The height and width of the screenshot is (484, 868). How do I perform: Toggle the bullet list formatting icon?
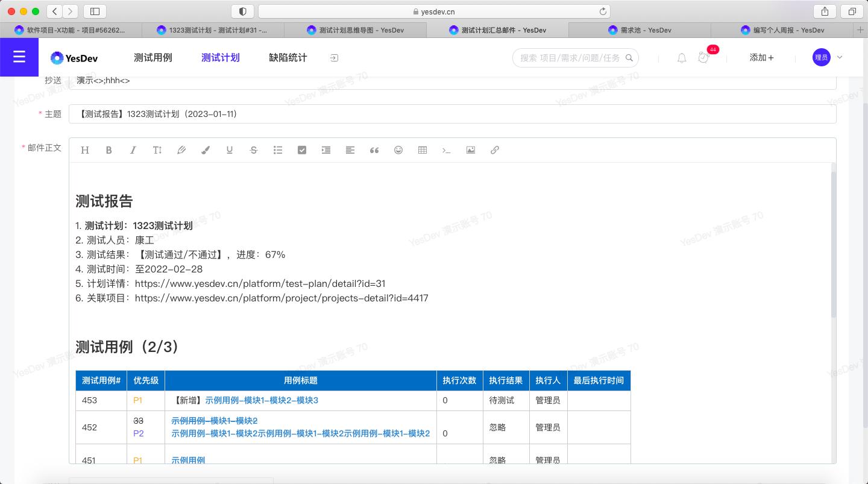click(x=278, y=150)
